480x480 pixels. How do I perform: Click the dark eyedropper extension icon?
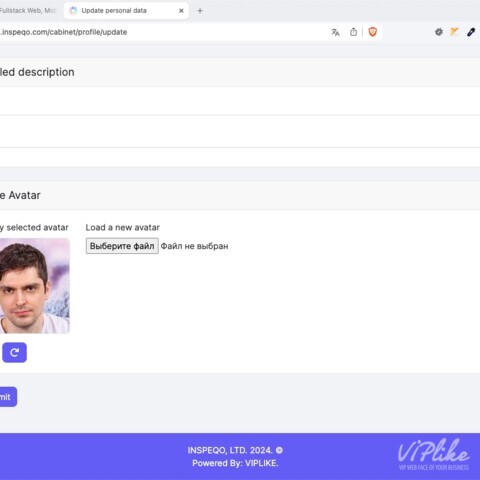[471, 32]
